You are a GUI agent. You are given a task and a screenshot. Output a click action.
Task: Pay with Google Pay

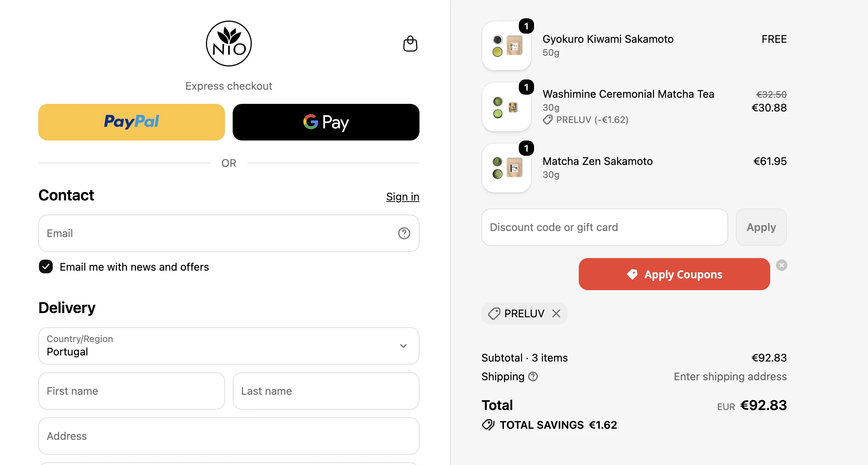point(326,122)
